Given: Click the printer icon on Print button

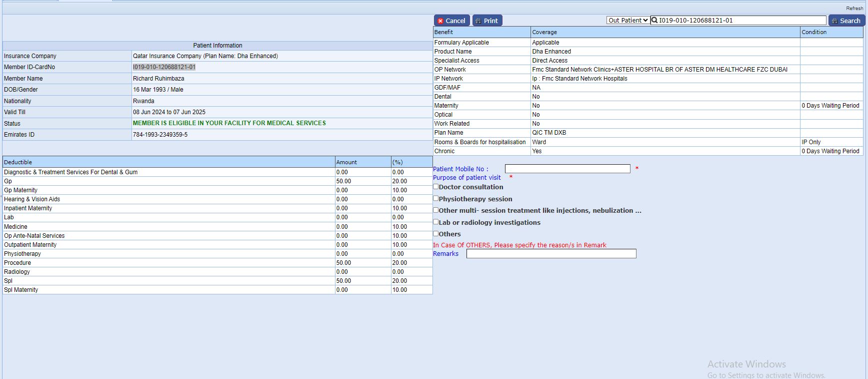Looking at the screenshot, I should pos(478,21).
